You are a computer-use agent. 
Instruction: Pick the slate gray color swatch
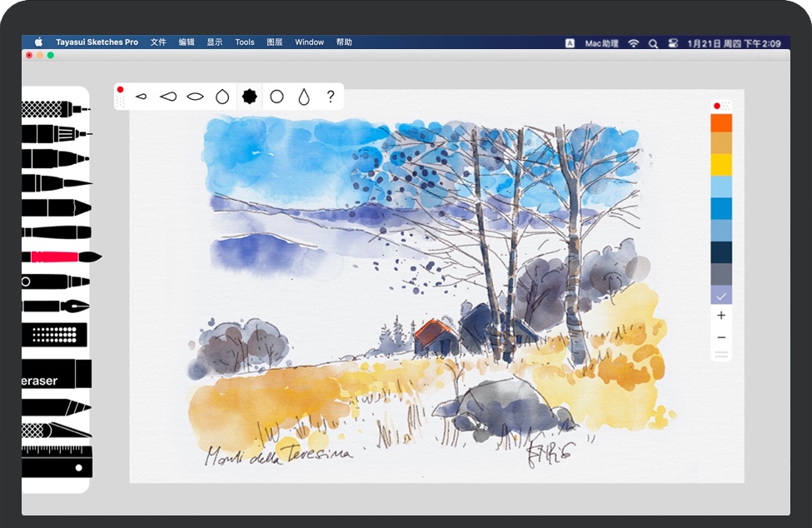721,274
